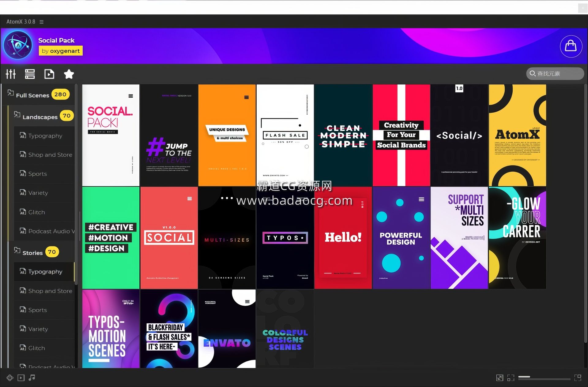The height and width of the screenshot is (387, 588).
Task: Open the Jump To The Next Level thumbnail
Action: tap(169, 135)
